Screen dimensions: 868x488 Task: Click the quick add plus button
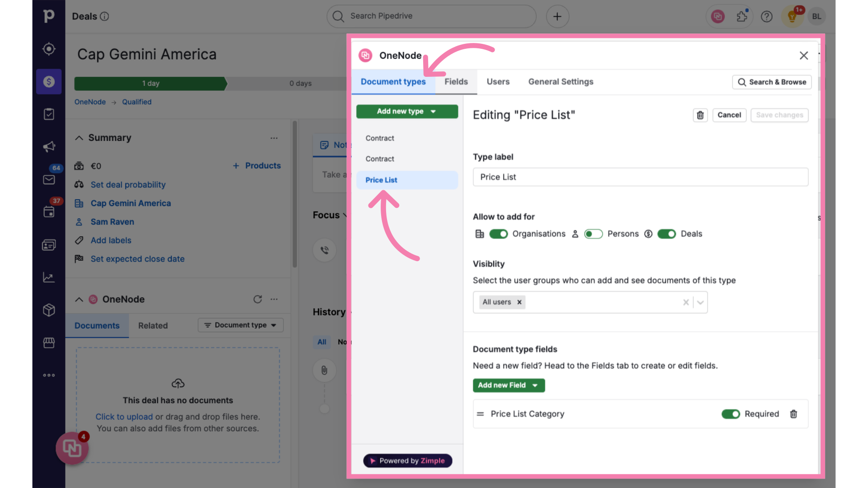[x=557, y=16]
